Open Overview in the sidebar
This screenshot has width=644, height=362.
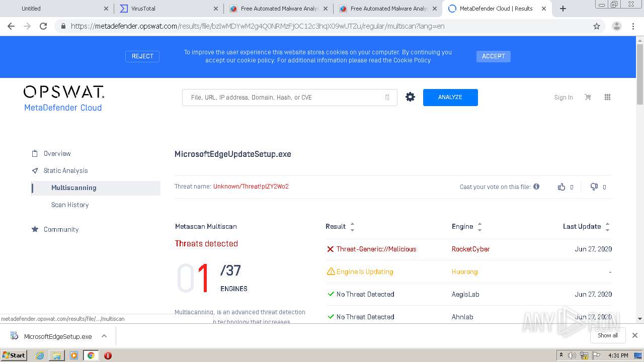point(57,153)
